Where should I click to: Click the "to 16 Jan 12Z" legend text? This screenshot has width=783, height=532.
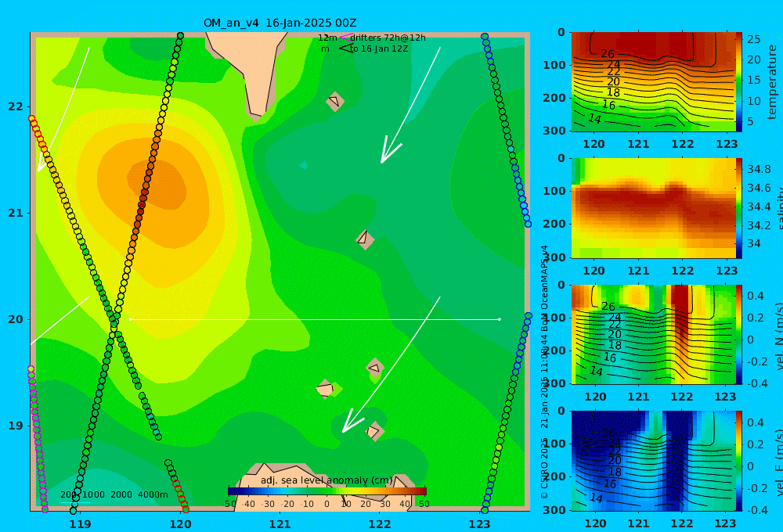[x=378, y=49]
